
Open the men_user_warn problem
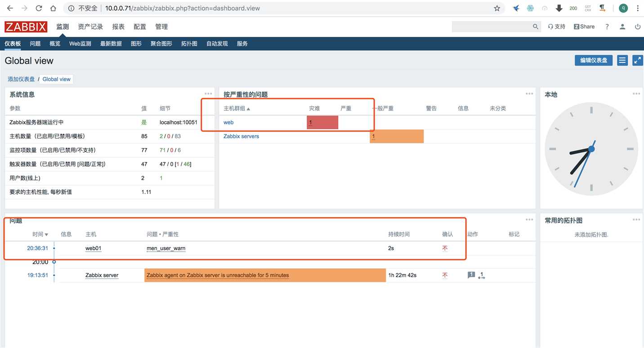[166, 248]
